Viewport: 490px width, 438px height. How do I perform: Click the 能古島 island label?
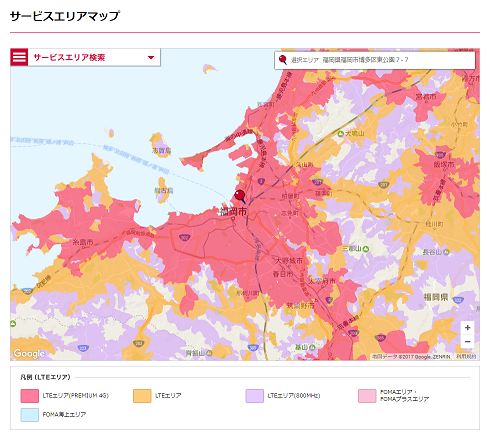164,191
